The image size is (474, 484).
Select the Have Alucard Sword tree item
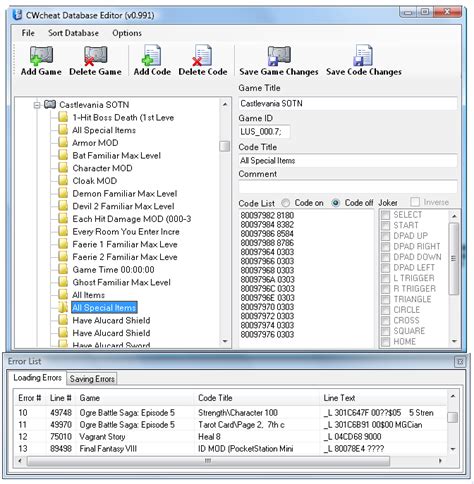point(111,345)
